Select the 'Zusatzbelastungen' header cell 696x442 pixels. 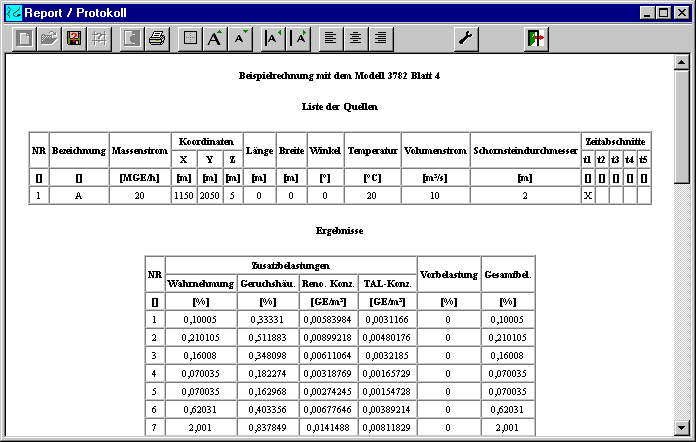click(291, 266)
